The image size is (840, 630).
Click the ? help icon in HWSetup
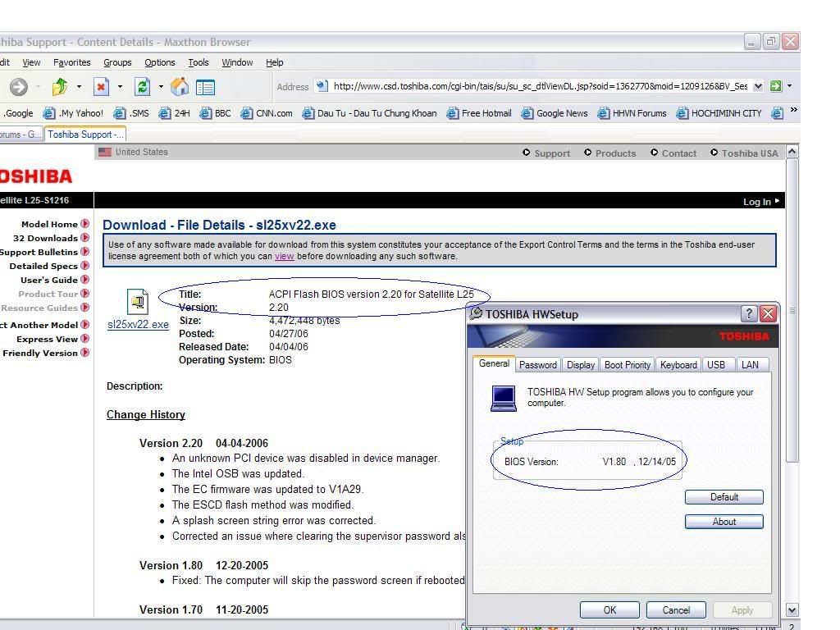749,313
